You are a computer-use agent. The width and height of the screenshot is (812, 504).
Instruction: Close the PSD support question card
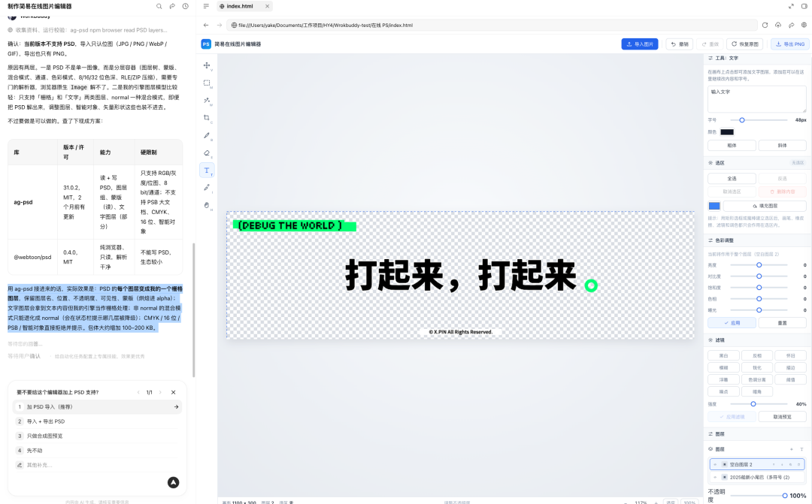click(x=174, y=392)
